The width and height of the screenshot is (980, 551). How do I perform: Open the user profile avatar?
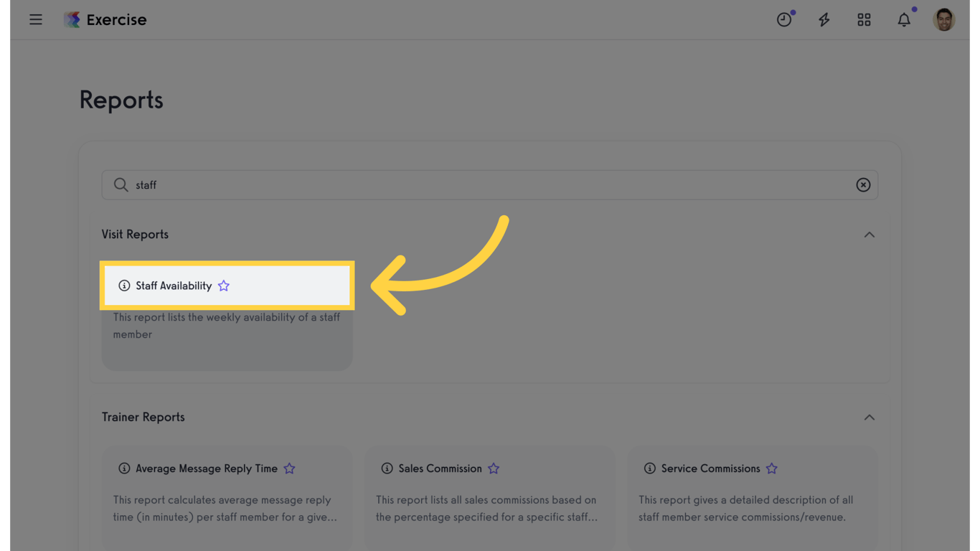[x=944, y=20]
